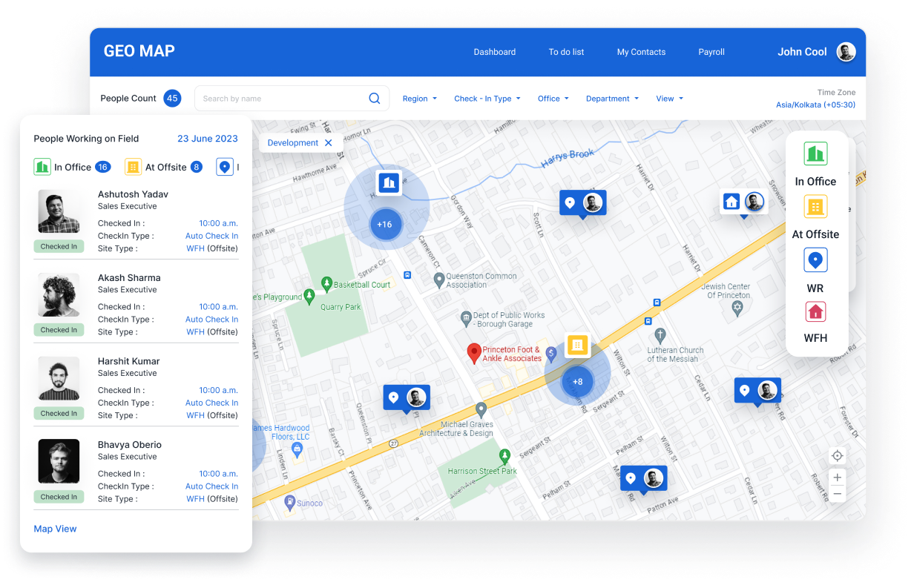
Task: Open John Cool profile avatar
Action: point(846,52)
